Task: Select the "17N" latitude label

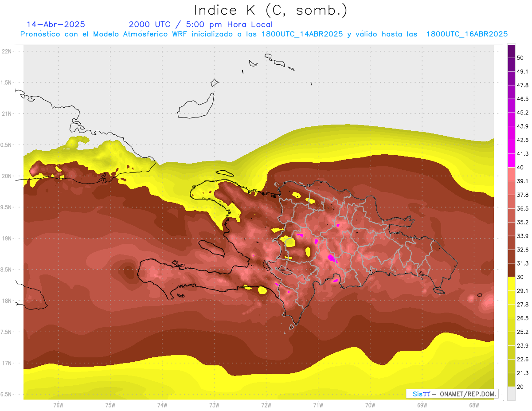Action: coord(8,363)
